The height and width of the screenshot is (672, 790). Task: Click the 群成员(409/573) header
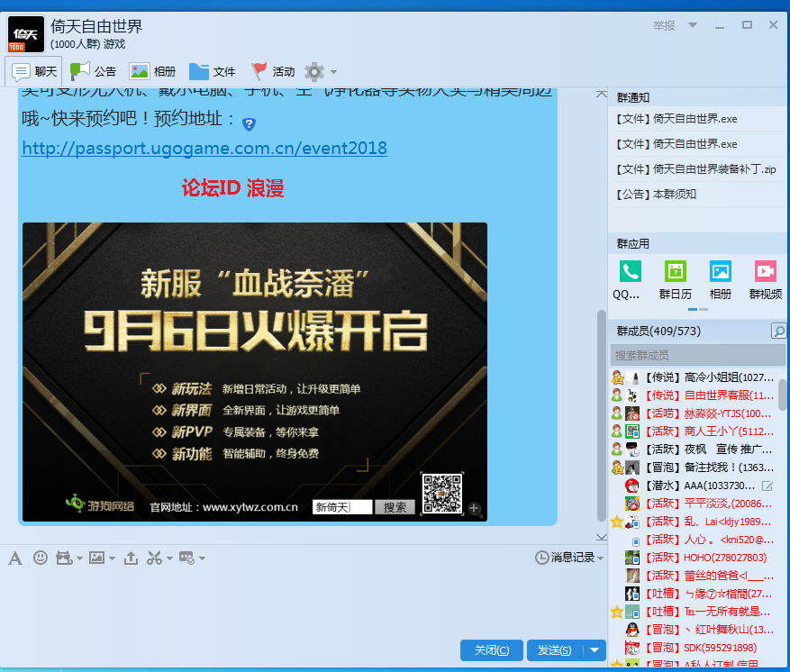click(x=658, y=331)
